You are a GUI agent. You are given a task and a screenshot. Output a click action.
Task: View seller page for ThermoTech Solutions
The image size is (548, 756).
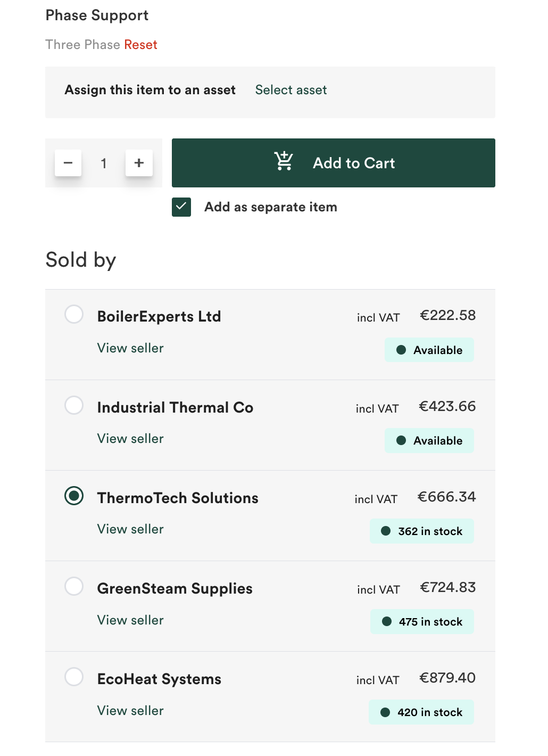[x=130, y=529]
